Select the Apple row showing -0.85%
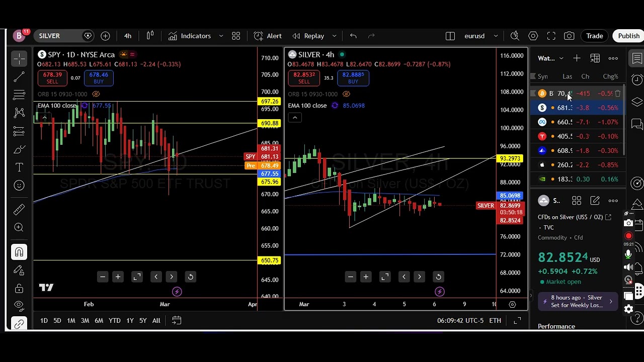Screen dimensions: 644x362 tap(578, 164)
